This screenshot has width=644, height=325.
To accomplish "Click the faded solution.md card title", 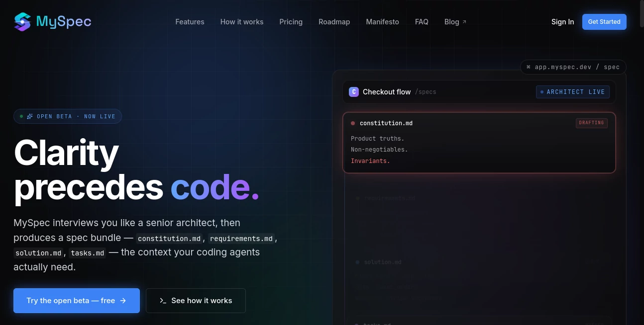I will pyautogui.click(x=383, y=262).
